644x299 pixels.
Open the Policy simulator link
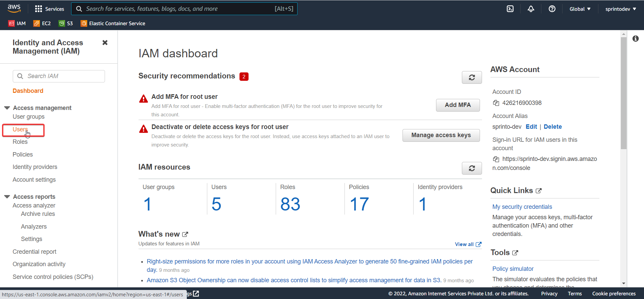click(513, 269)
